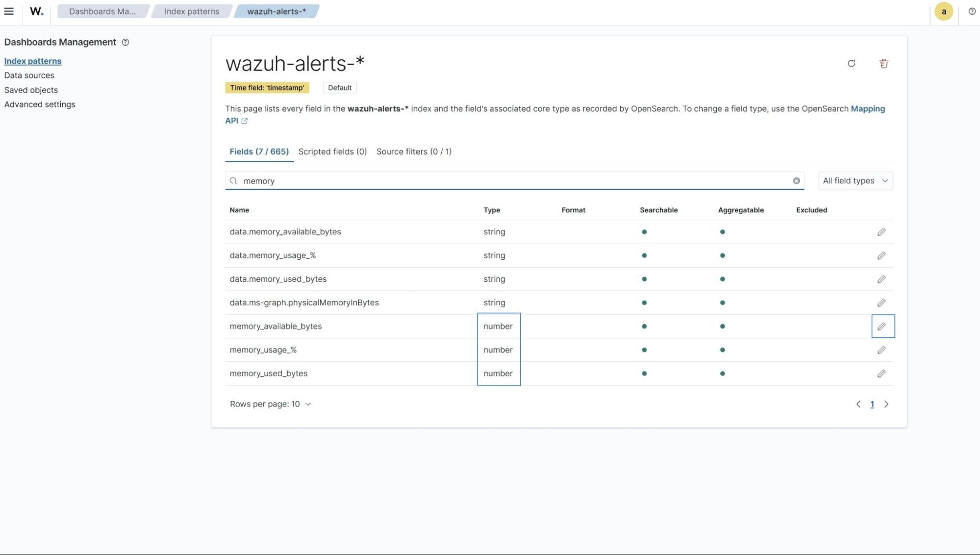The image size is (980, 555).
Task: Open Data sources in sidebar
Action: pyautogui.click(x=29, y=76)
